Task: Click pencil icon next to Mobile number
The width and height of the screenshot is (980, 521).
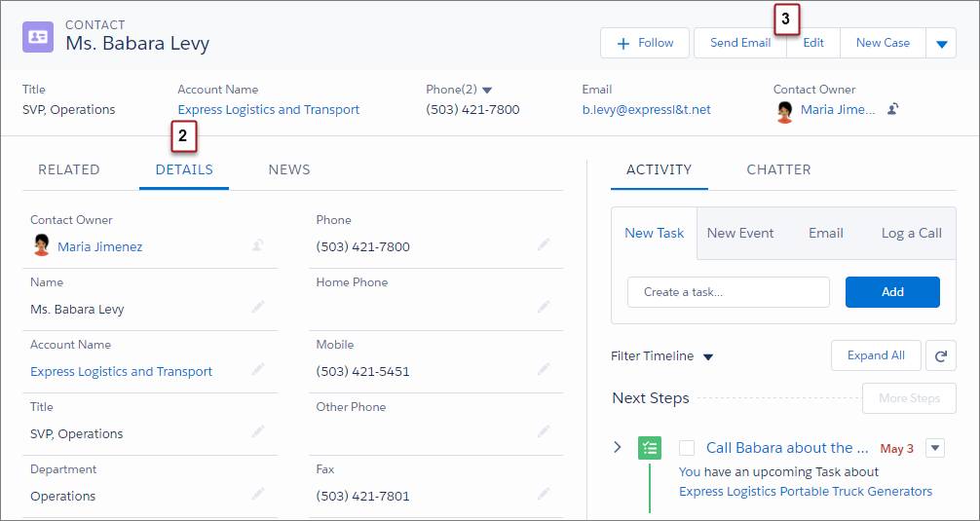Action: click(x=544, y=369)
